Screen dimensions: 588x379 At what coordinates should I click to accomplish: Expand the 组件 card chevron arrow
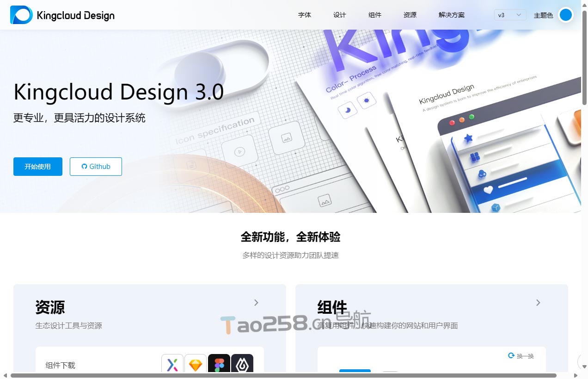coord(538,303)
